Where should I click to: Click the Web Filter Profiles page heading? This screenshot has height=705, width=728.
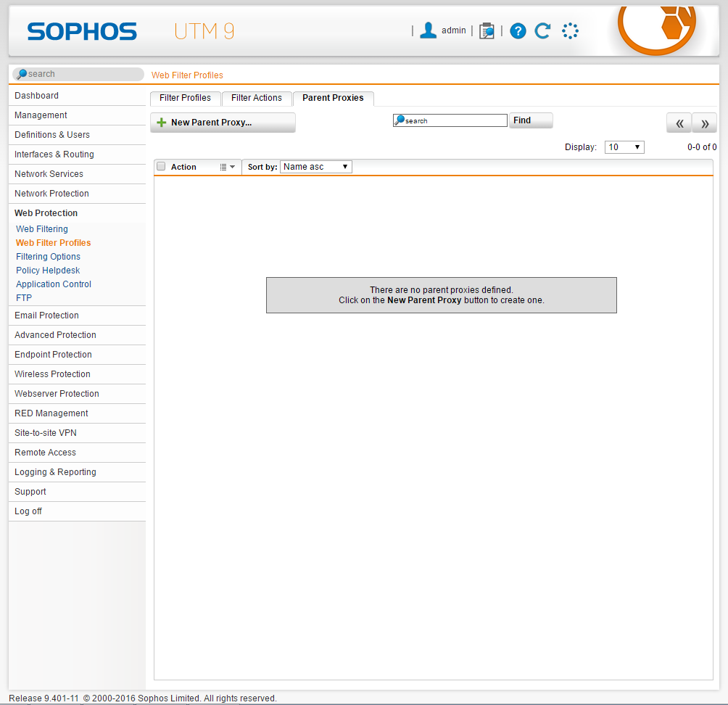point(187,75)
